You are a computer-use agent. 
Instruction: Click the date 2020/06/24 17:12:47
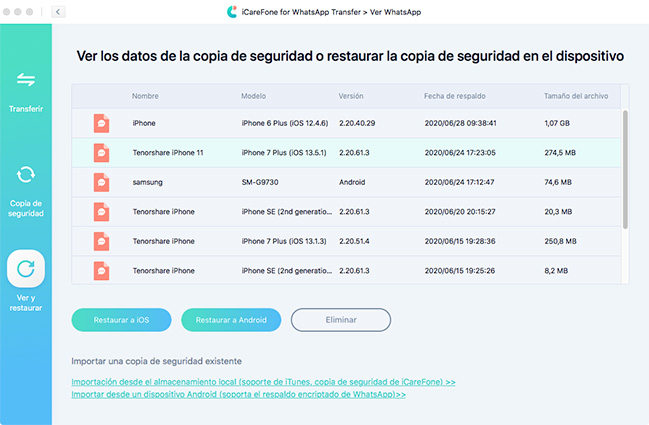(x=459, y=182)
